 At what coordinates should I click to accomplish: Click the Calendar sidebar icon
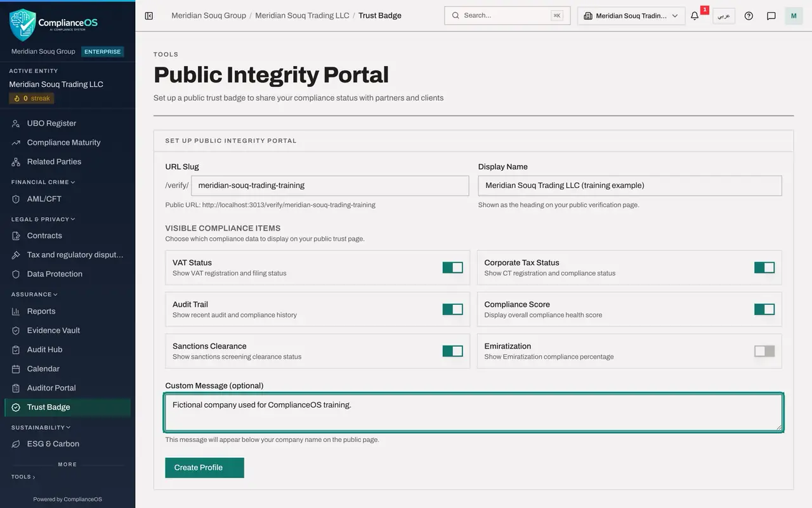[x=16, y=369]
